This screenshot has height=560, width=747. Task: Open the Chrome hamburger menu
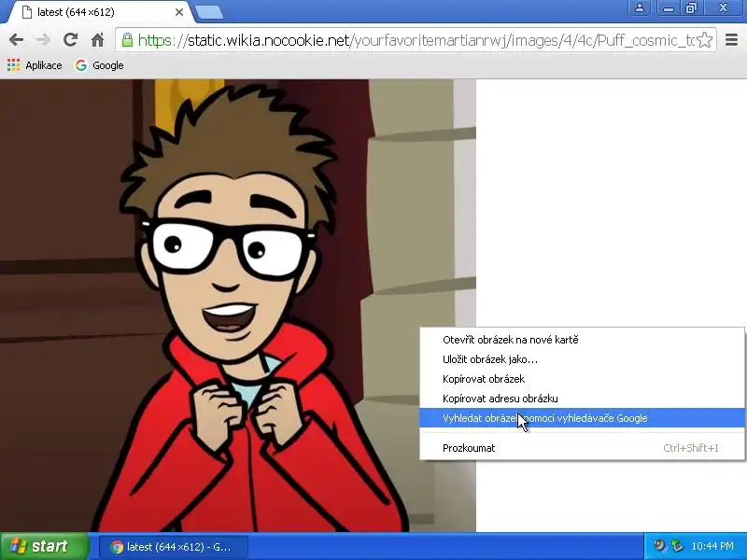point(731,40)
